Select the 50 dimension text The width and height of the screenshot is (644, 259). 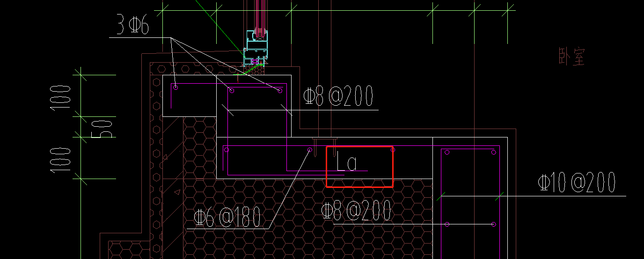pos(106,128)
